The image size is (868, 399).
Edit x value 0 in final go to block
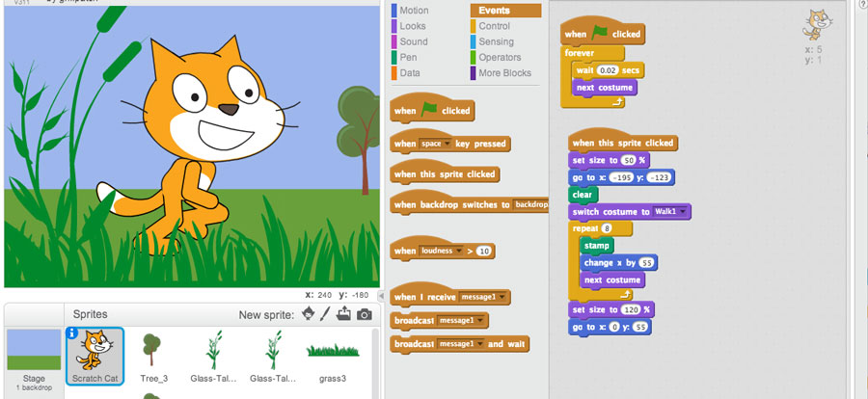pyautogui.click(x=614, y=327)
